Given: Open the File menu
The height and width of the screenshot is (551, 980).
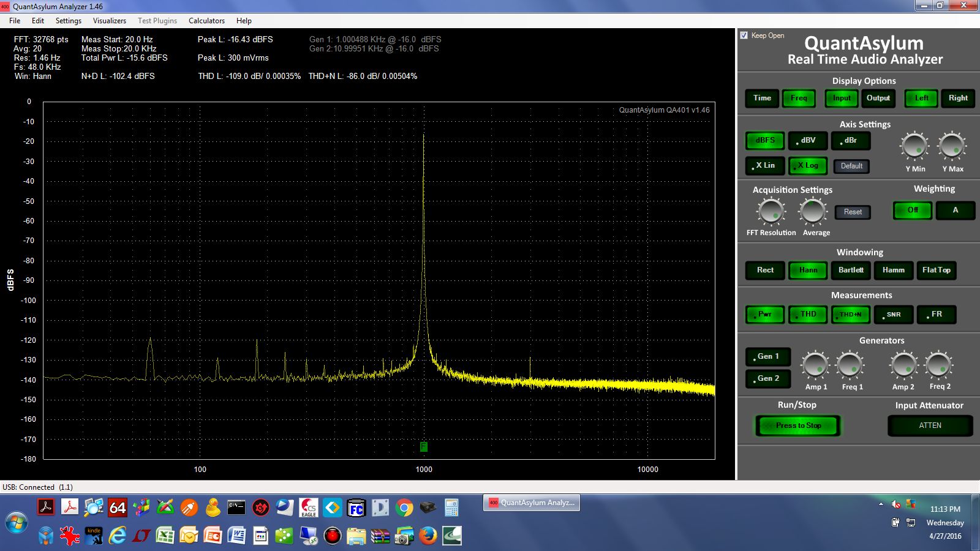Looking at the screenshot, I should (x=15, y=20).
